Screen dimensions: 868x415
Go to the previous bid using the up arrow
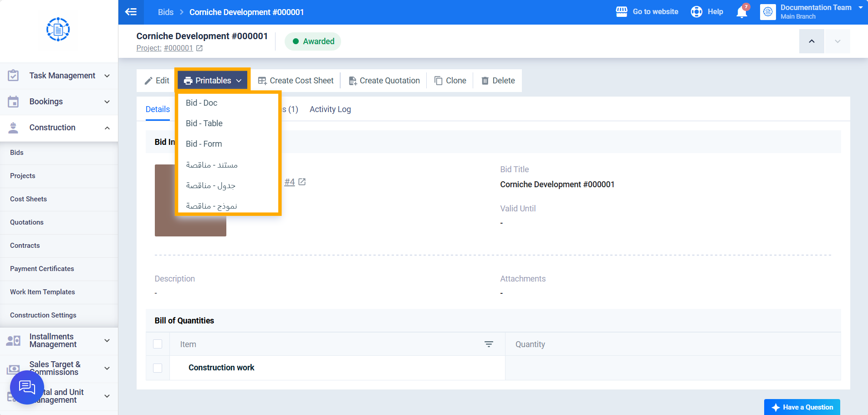coord(812,41)
